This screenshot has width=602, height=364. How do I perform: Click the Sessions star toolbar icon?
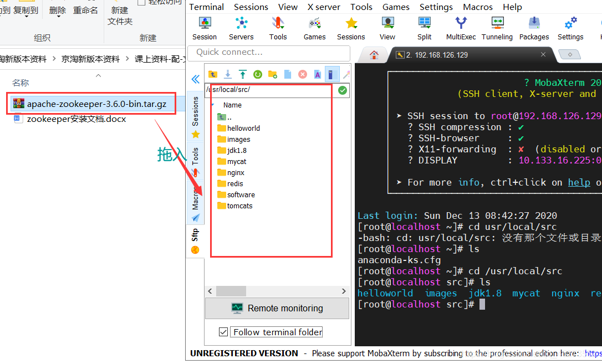tap(351, 28)
